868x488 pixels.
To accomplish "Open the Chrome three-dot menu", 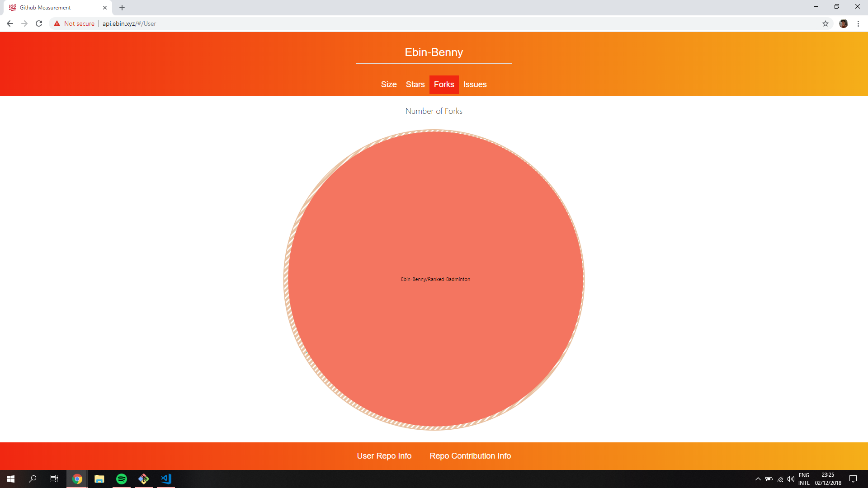I will coord(858,23).
